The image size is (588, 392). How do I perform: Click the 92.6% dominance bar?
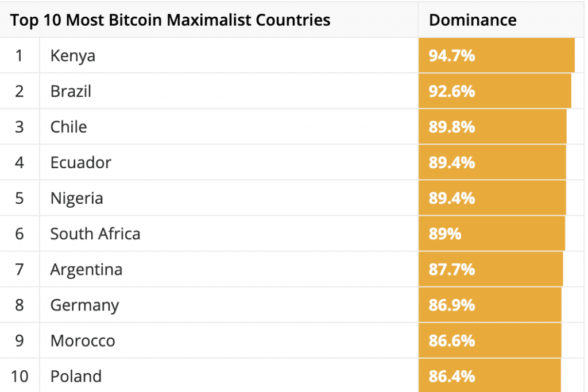point(494,91)
